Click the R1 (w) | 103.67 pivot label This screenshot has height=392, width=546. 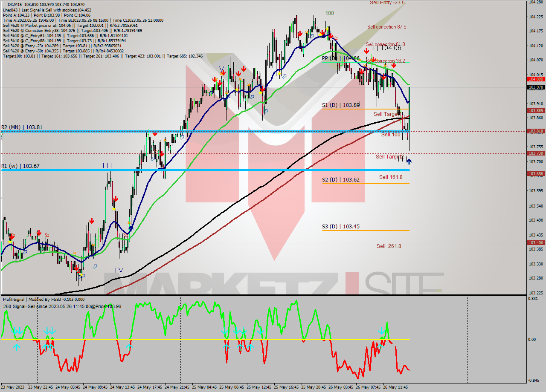[20, 166]
